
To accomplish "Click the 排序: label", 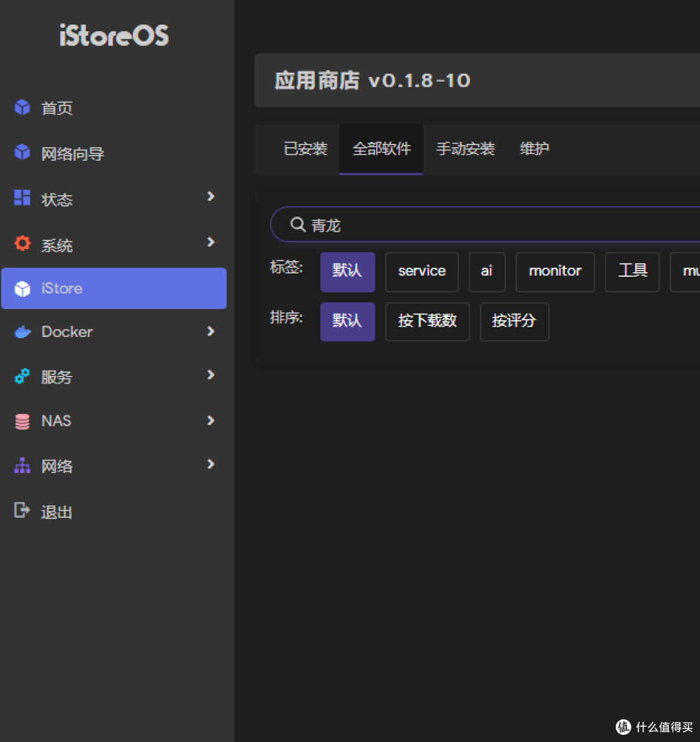I will 286,317.
